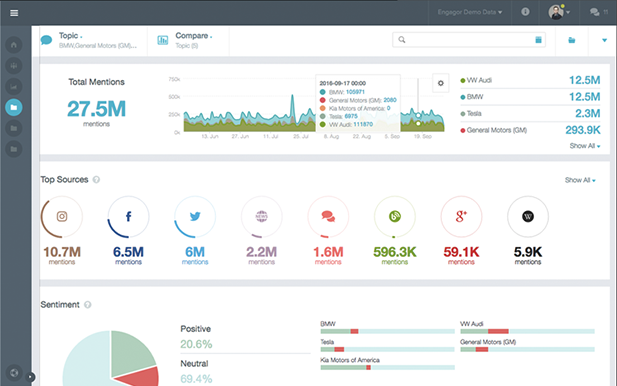Click Tesla sentiment bar

[387, 349]
